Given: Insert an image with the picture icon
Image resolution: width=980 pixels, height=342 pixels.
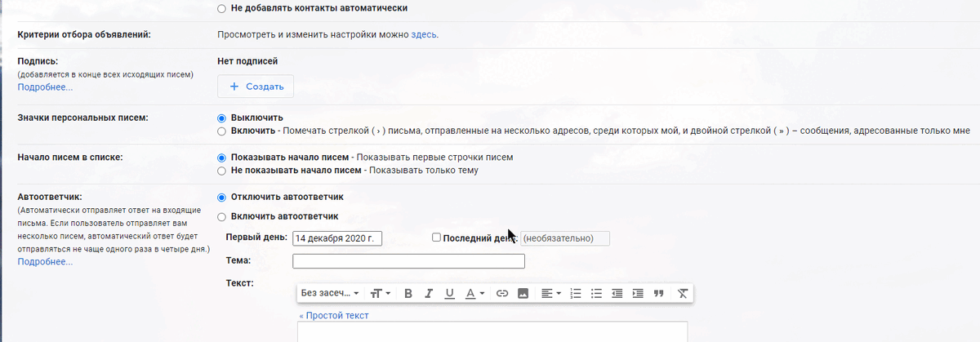Looking at the screenshot, I should click(x=523, y=293).
